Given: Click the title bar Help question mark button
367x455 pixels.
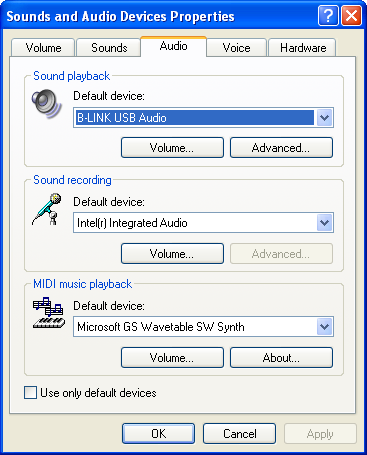Looking at the screenshot, I should tap(328, 15).
